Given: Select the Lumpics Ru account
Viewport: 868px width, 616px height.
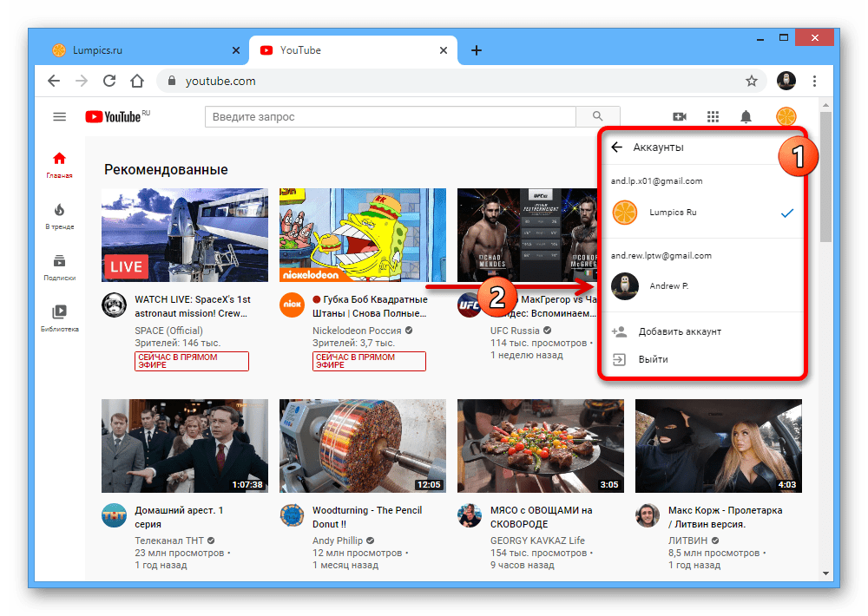Looking at the screenshot, I should click(673, 212).
